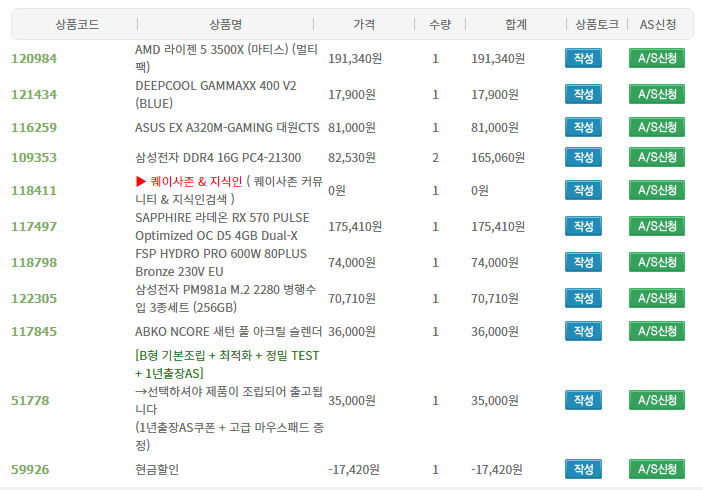Click the 가격 column header
The height and width of the screenshot is (490, 703).
click(x=364, y=24)
